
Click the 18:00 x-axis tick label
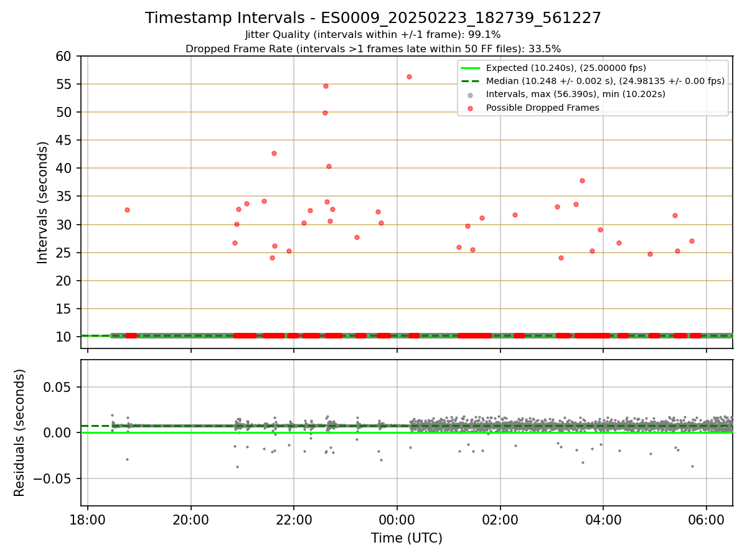pos(88,520)
